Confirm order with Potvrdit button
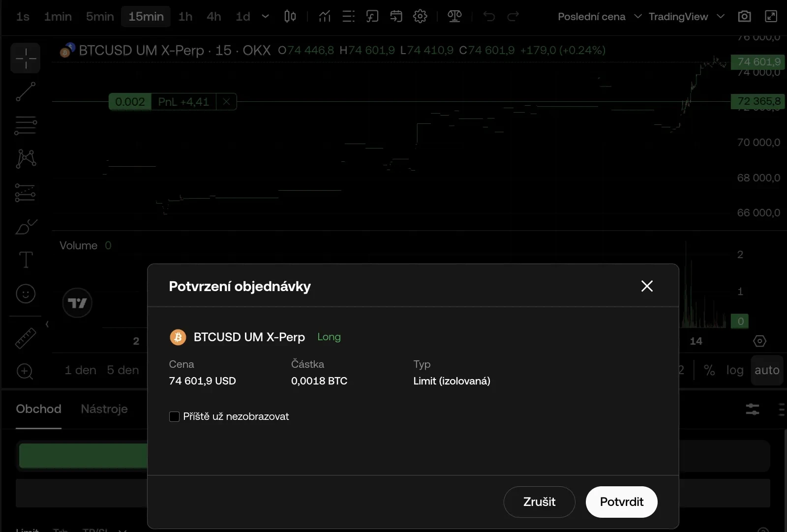This screenshot has width=787, height=532. click(x=621, y=502)
